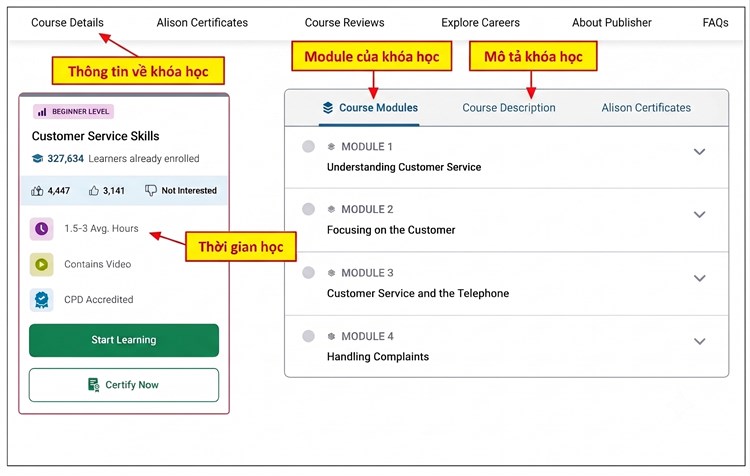Click the stacked layers icon on Course Modules tab
This screenshot has width=750, height=476.
pos(328,108)
